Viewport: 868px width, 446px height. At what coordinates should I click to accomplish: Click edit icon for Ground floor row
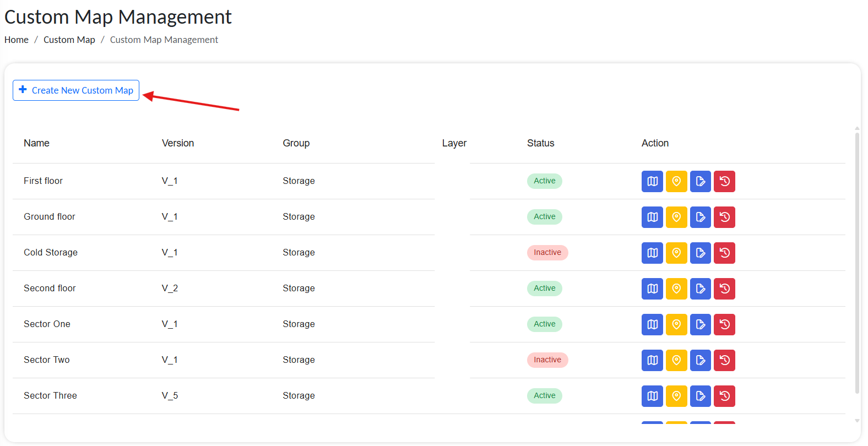coord(701,217)
